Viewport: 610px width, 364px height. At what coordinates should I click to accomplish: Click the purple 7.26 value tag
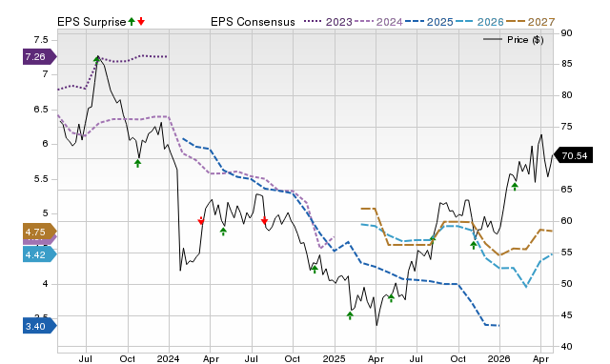[40, 57]
